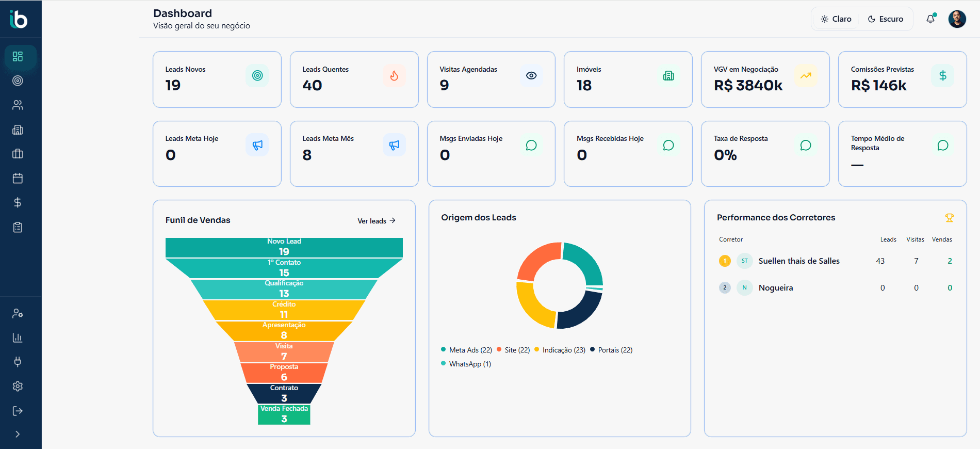Click the logout icon in sidebar
980x449 pixels.
click(18, 411)
